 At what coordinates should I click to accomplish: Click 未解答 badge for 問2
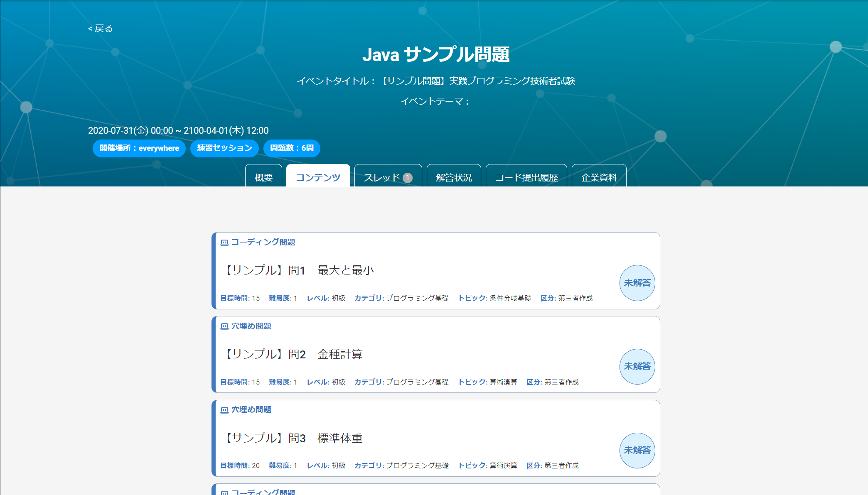pyautogui.click(x=637, y=367)
